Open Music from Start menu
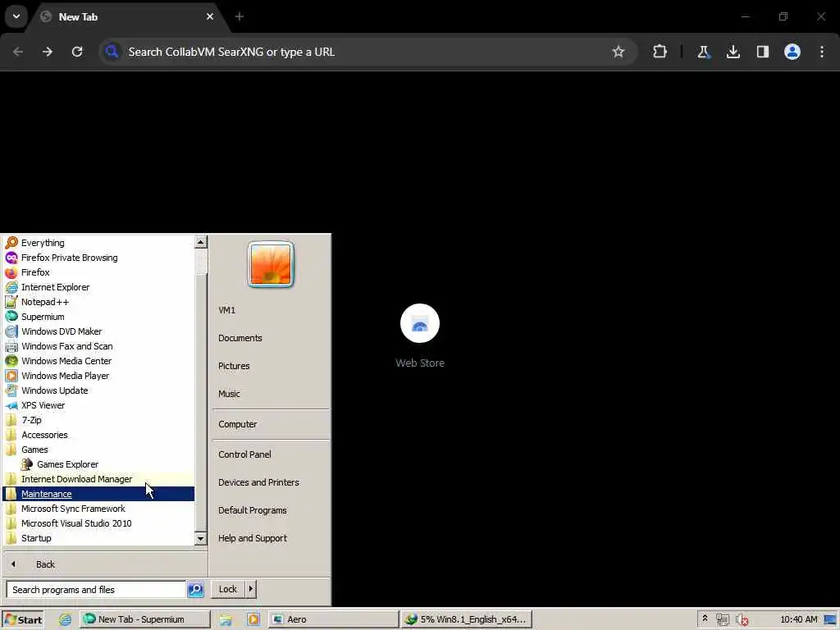Screen dimensions: 840x630 point(271,394)
